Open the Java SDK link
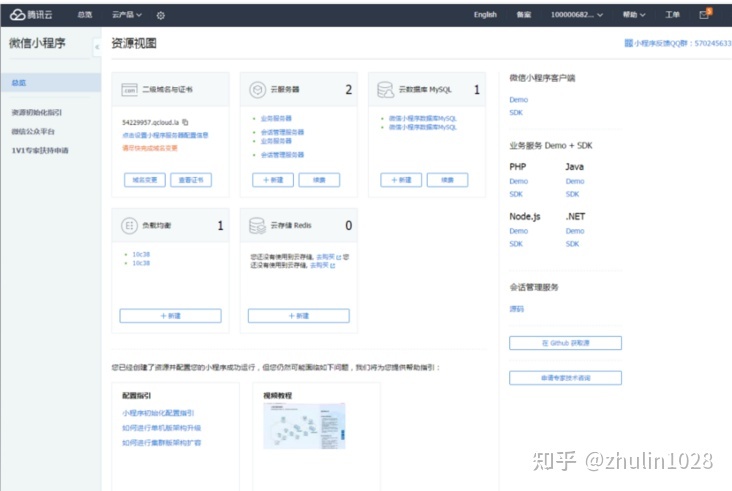Image resolution: width=732 pixels, height=491 pixels. point(572,194)
